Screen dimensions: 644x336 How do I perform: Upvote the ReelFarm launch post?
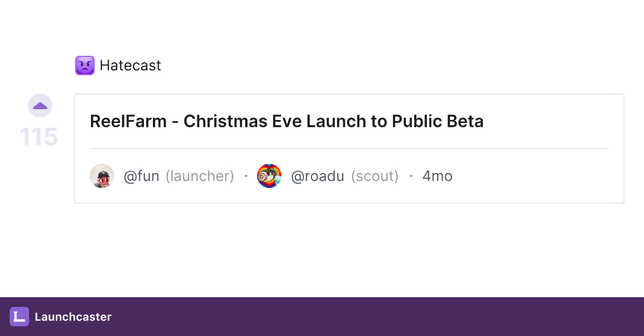(40, 106)
